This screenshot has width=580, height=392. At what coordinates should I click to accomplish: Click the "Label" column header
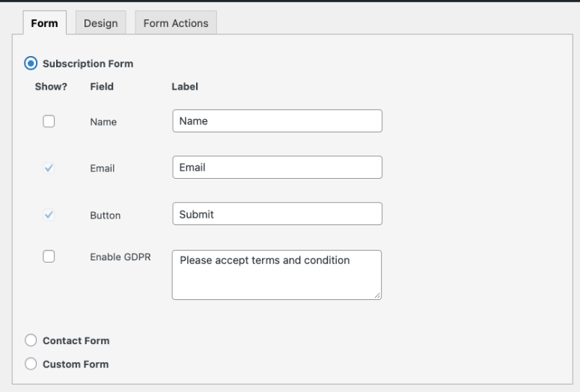185,87
